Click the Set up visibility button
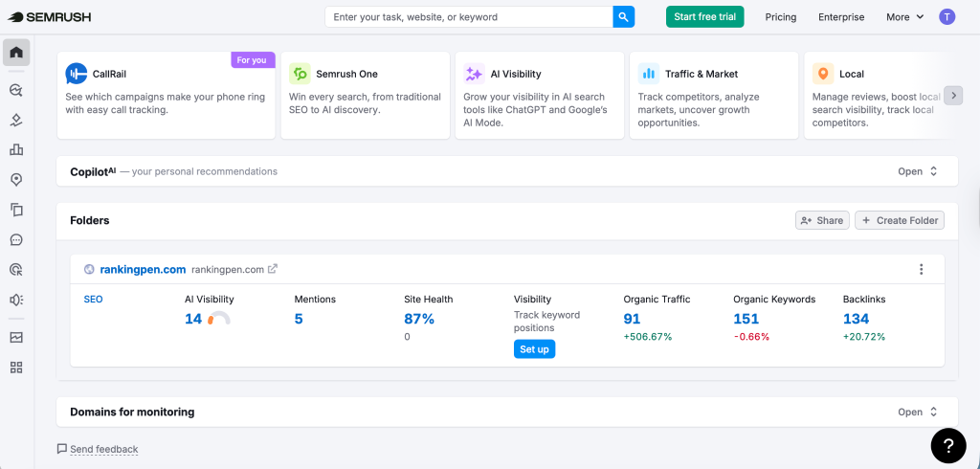The width and height of the screenshot is (980, 469). pos(534,349)
